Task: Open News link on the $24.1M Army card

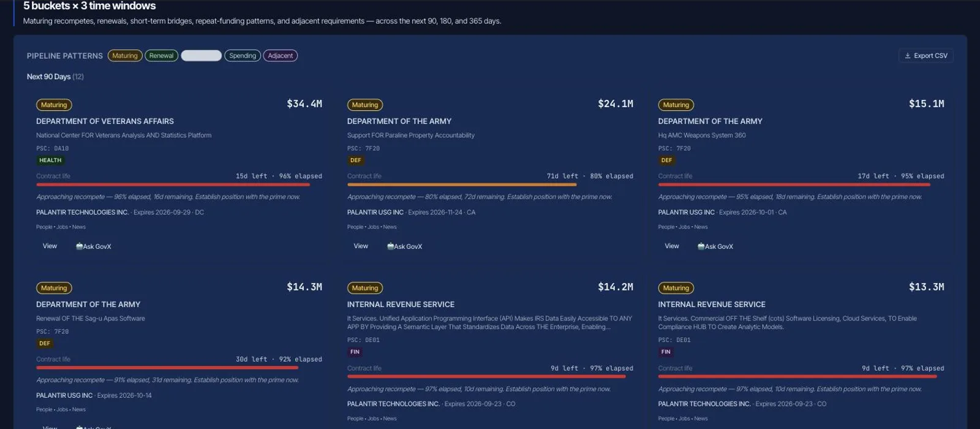Action: pos(390,227)
